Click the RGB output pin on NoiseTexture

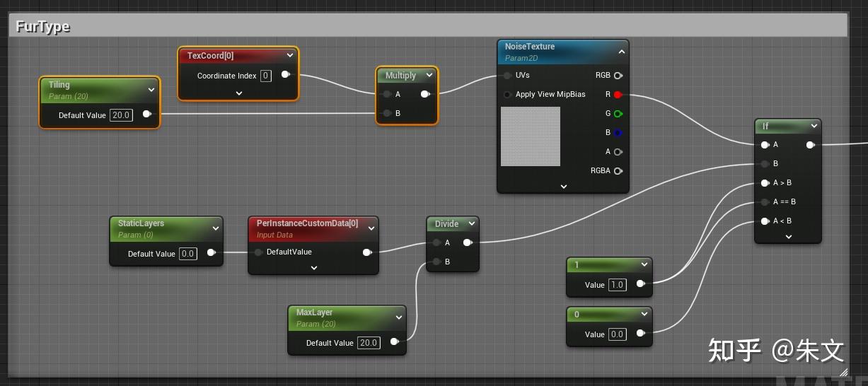click(x=618, y=75)
